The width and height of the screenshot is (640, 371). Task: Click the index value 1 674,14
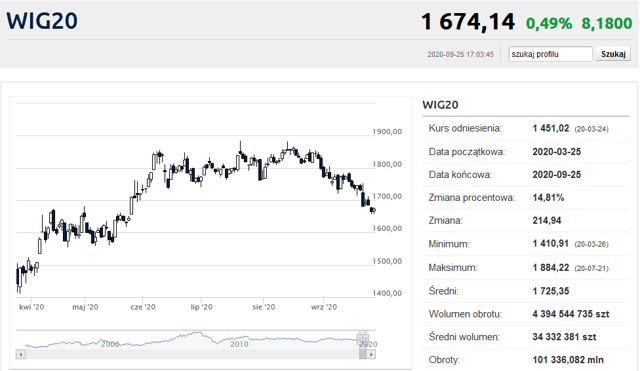(468, 22)
